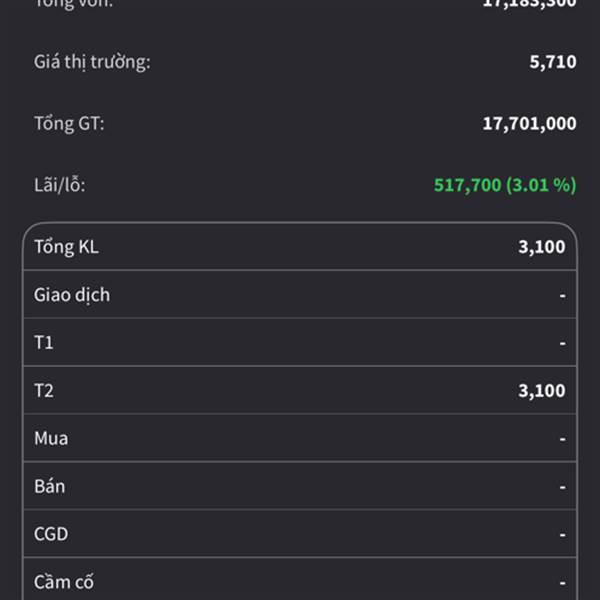600x600 pixels.
Task: Select the Mua row label
Action: (51, 438)
